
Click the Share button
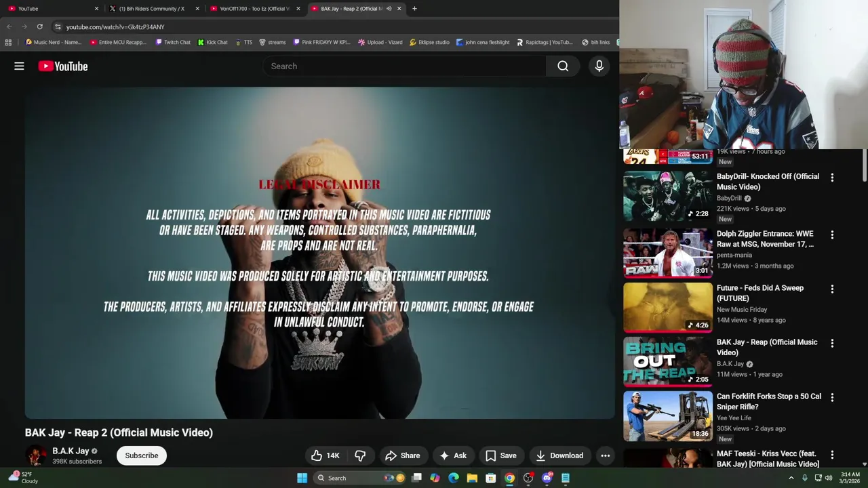(402, 455)
